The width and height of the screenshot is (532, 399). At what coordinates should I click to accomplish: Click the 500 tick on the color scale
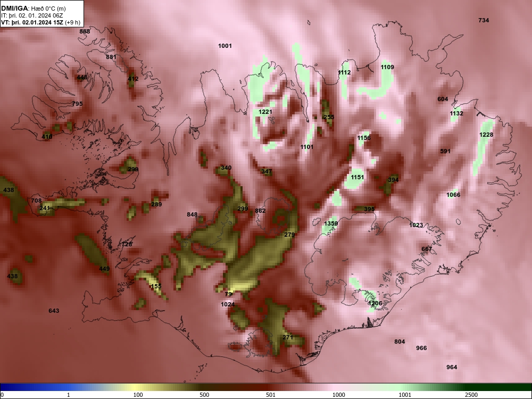point(204,395)
